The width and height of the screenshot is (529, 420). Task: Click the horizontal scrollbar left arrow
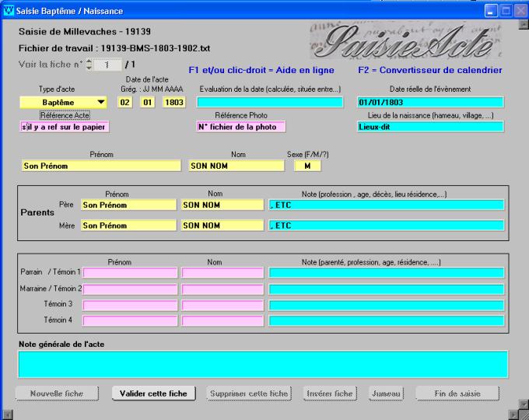click(x=8, y=415)
